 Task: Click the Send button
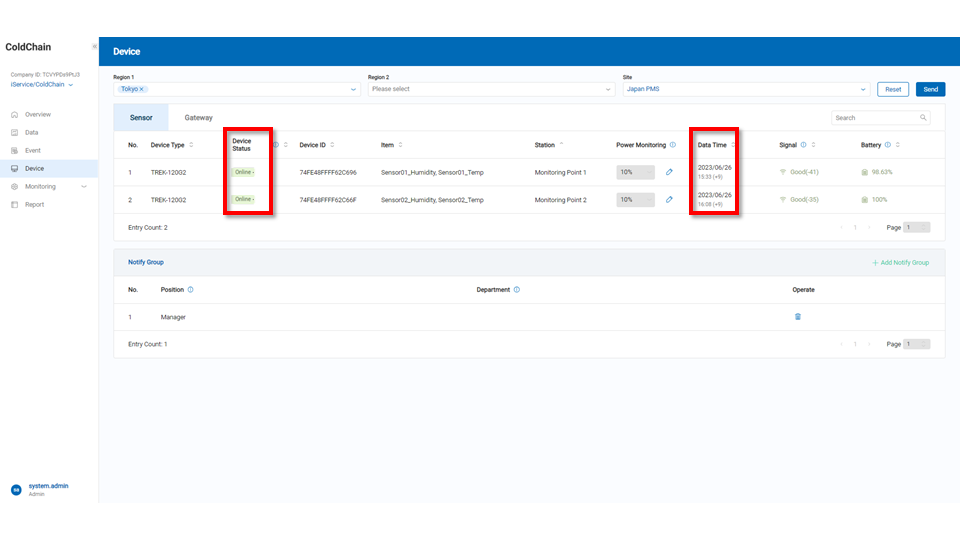930,89
